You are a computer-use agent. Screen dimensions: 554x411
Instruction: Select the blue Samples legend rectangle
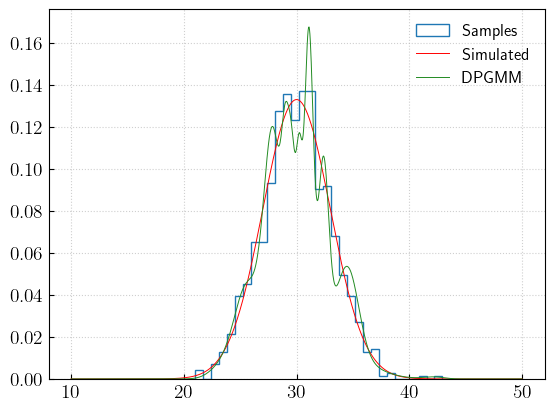coord(433,30)
